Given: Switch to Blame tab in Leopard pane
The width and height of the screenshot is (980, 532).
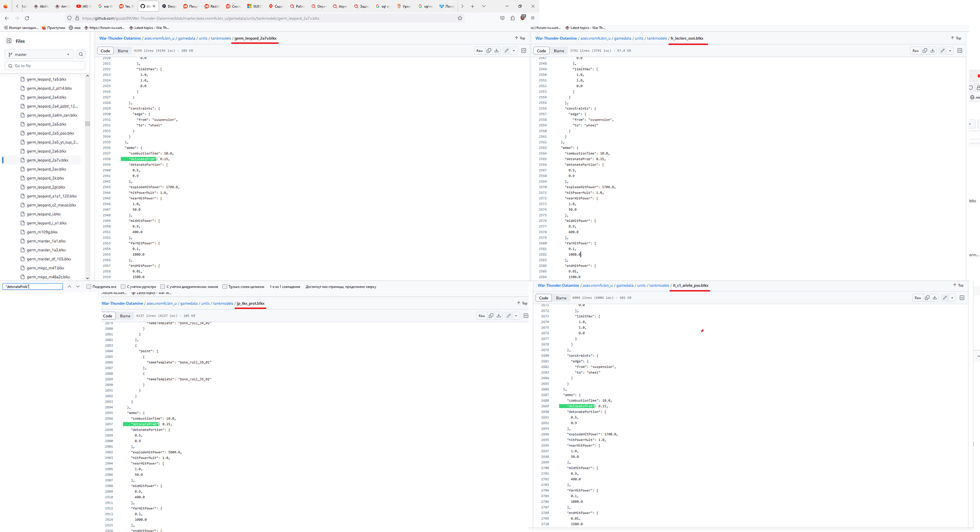Looking at the screenshot, I should [x=123, y=51].
